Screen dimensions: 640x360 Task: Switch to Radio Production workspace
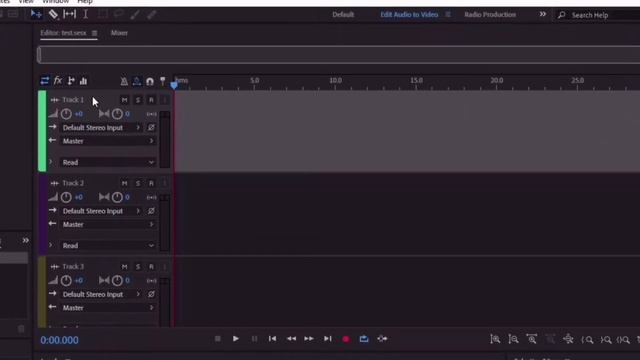point(490,15)
